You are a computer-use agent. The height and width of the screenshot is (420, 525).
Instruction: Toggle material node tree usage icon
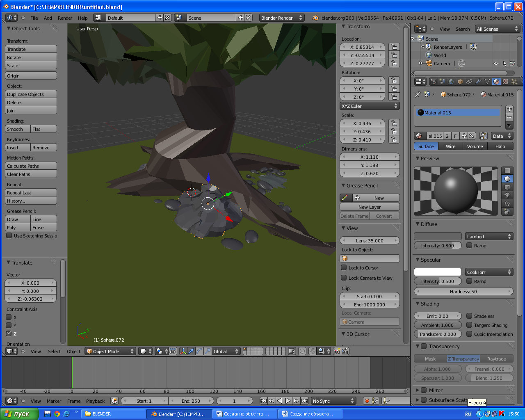click(484, 136)
